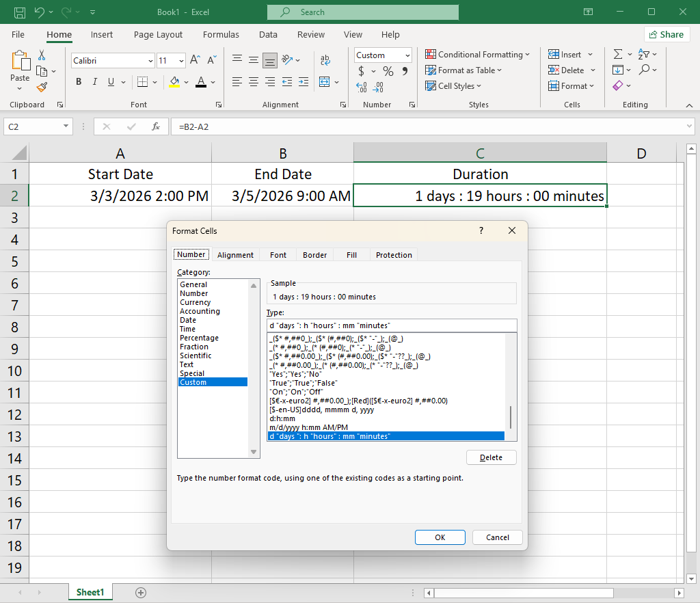This screenshot has height=603, width=700.
Task: Click the Undo arrow icon
Action: coord(39,12)
